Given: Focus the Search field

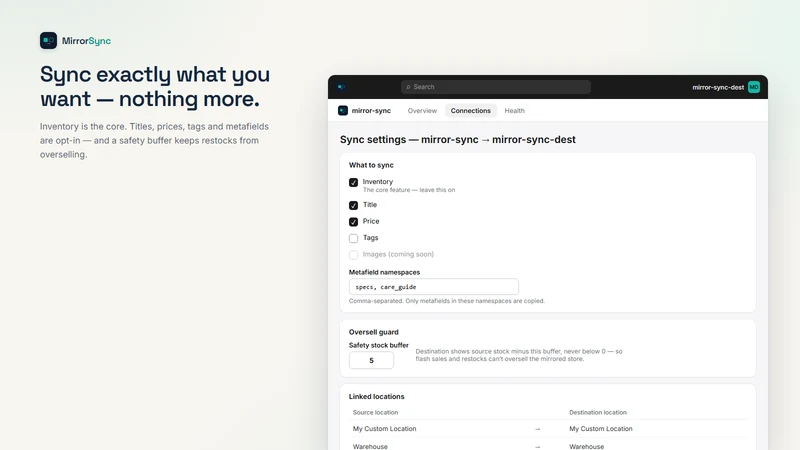Looking at the screenshot, I should click(496, 87).
